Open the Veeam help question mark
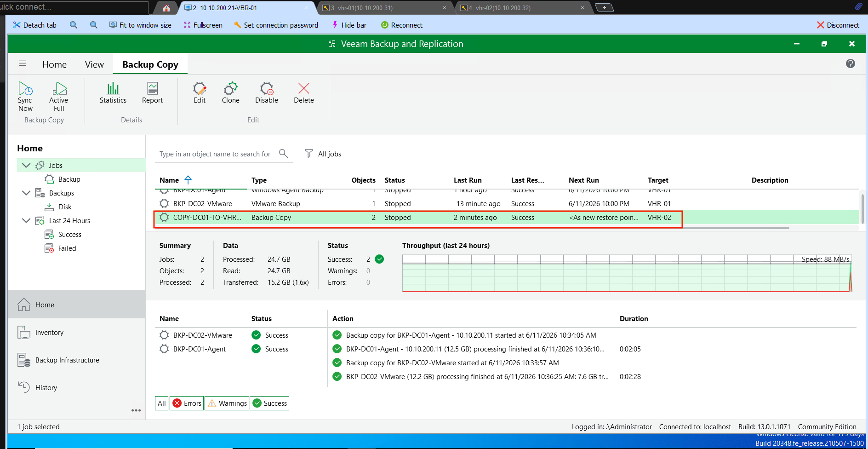 click(x=851, y=63)
